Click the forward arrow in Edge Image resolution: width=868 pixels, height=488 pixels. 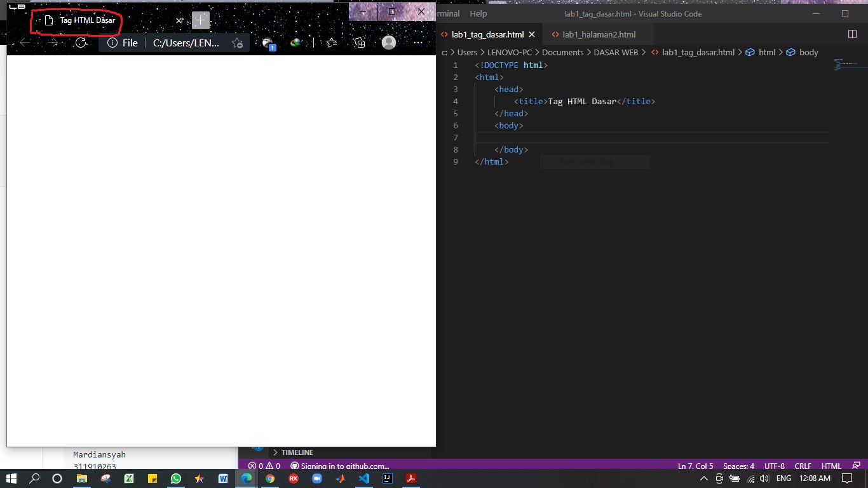tap(53, 43)
